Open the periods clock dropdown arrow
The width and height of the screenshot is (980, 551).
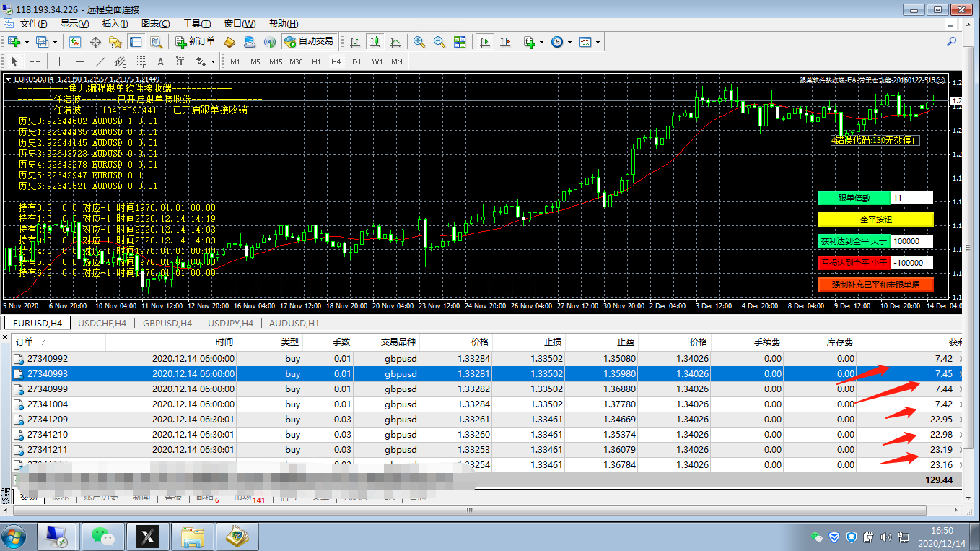pyautogui.click(x=569, y=42)
